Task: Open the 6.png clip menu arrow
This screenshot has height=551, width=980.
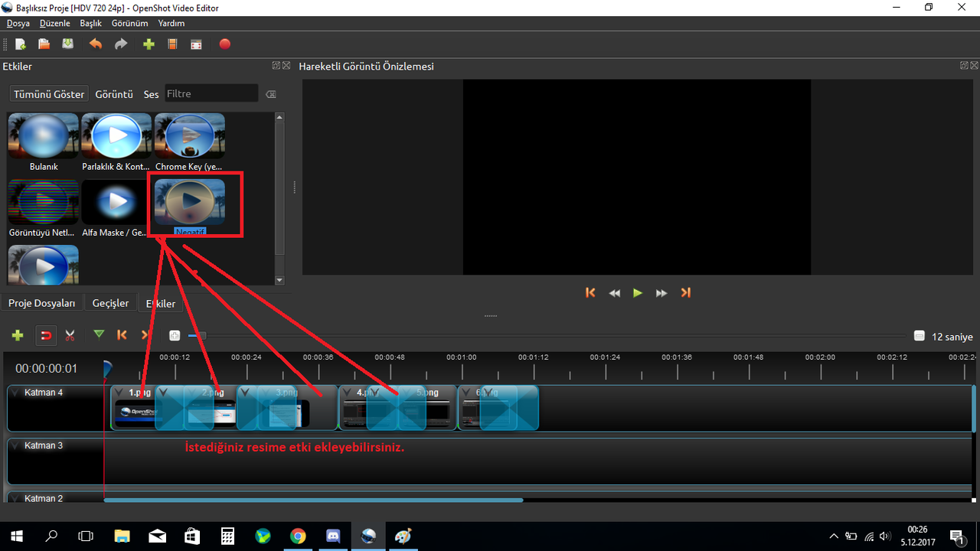Action: click(x=465, y=393)
